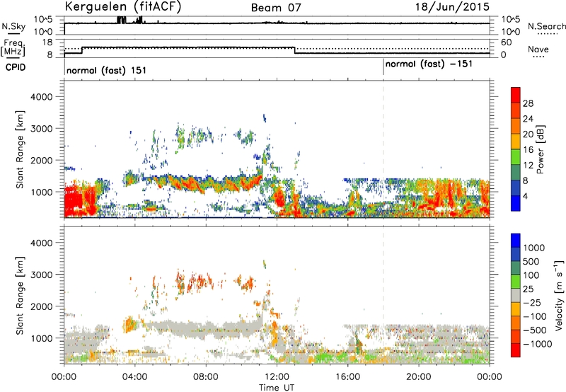Viewport: 566px width, 392px height.
Task: Click the red top segment of Power colorbar
Action: [516, 95]
